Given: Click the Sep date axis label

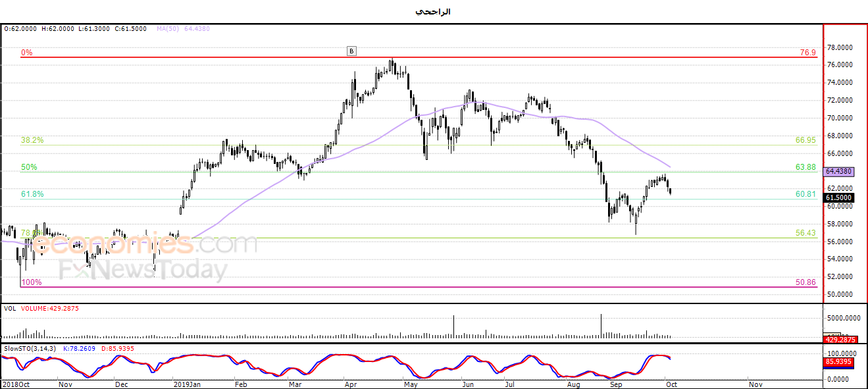Looking at the screenshot, I should click(x=616, y=384).
